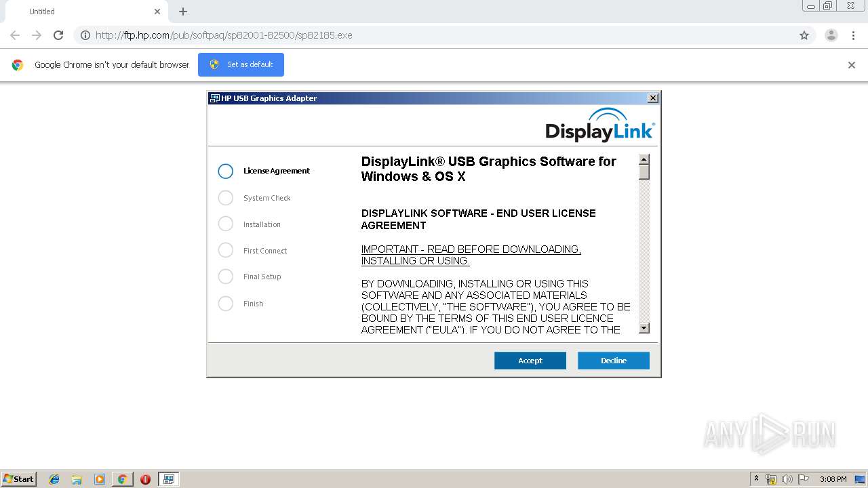Viewport: 868px width, 488px height.
Task: Accept the DisplayLink license agreement
Action: pos(530,361)
